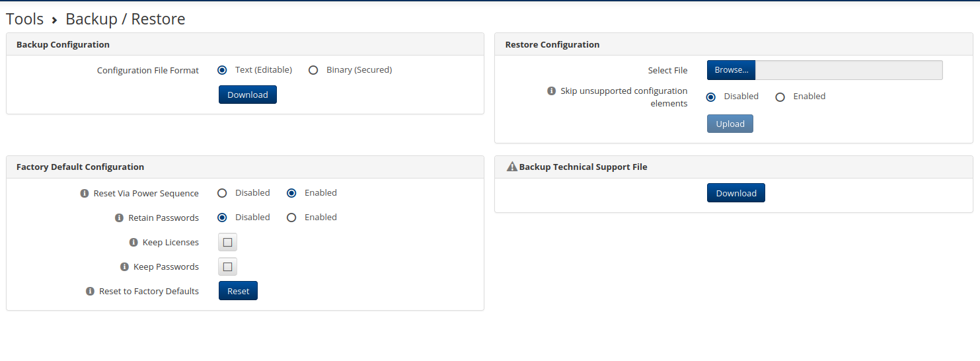Image resolution: width=980 pixels, height=361 pixels.
Task: Select Binary (Secured) file format
Action: click(x=313, y=70)
